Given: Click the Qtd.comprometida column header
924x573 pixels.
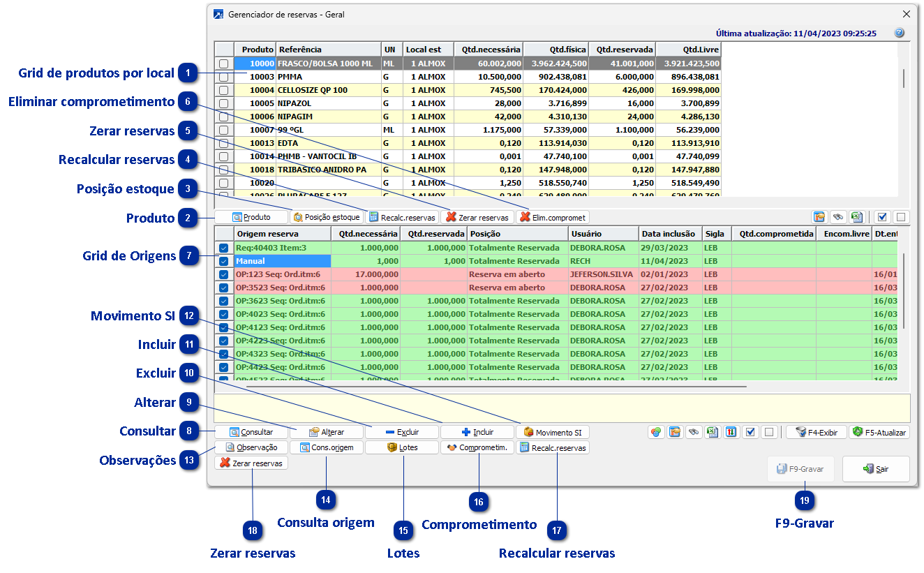Looking at the screenshot, I should pyautogui.click(x=773, y=234).
